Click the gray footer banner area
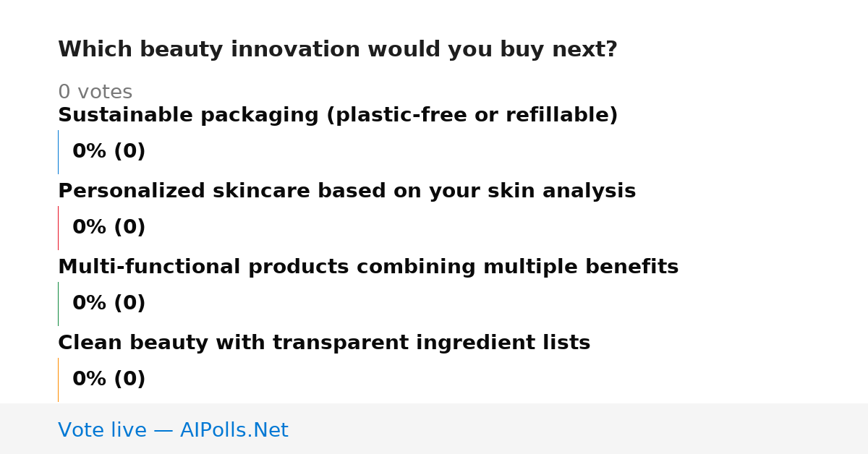 tap(434, 429)
